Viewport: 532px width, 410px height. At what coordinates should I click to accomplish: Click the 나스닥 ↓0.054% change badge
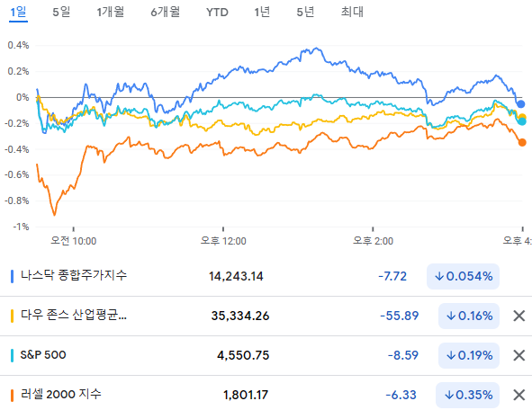(x=463, y=277)
